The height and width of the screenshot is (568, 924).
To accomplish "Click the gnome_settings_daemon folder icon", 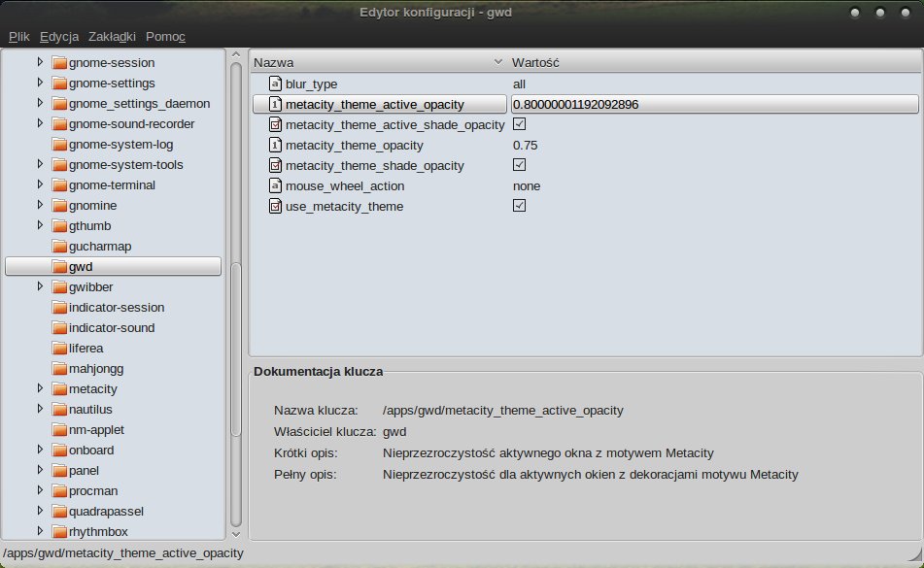I will (x=59, y=104).
